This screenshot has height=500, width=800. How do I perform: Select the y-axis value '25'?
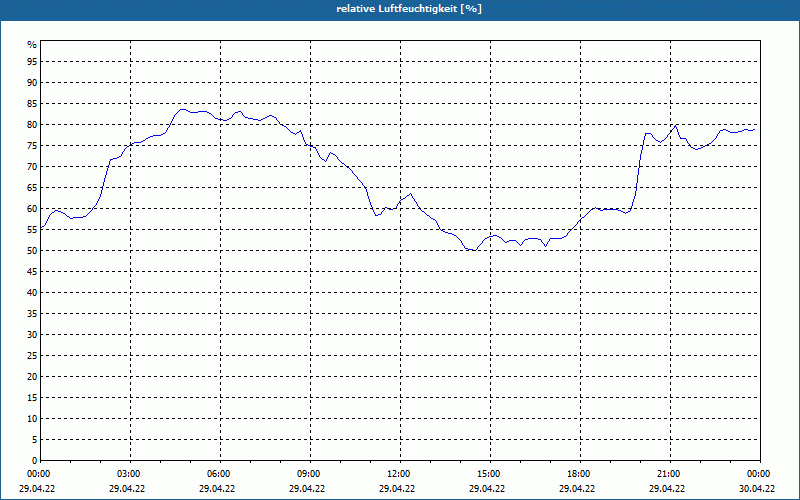[x=32, y=356]
